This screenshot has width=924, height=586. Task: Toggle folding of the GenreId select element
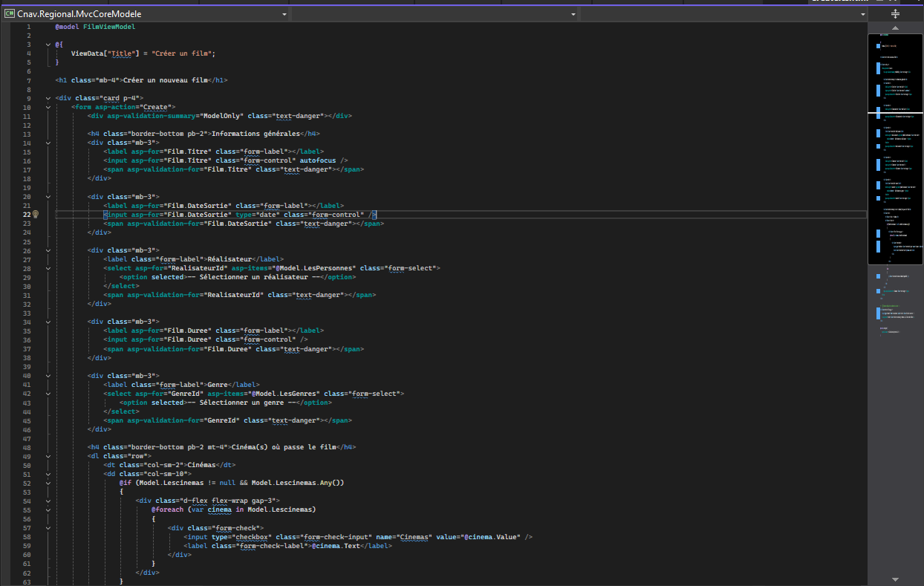pos(48,393)
